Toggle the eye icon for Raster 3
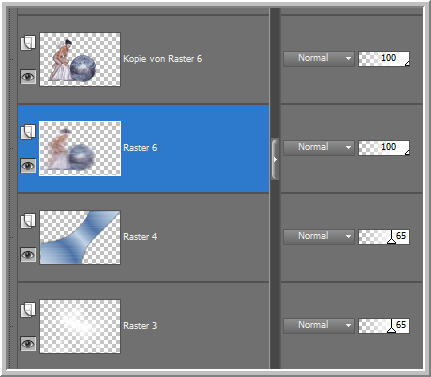The width and height of the screenshot is (431, 377). coord(28,344)
